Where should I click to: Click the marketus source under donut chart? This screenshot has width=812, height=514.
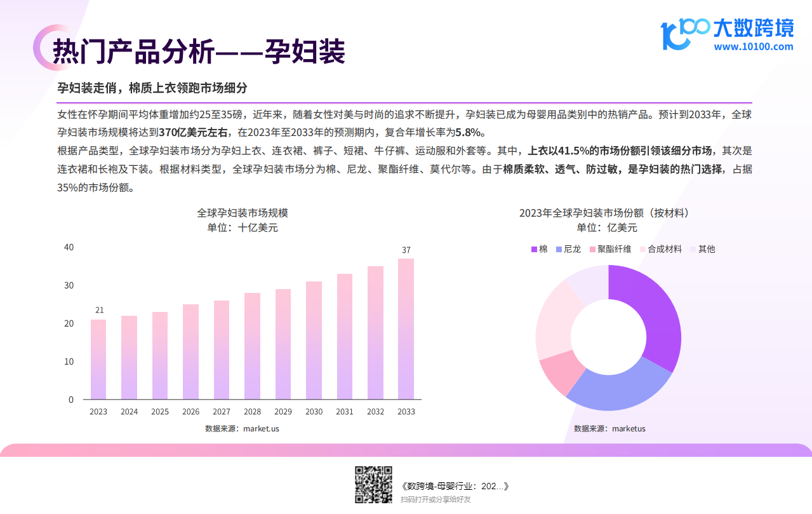(609, 429)
